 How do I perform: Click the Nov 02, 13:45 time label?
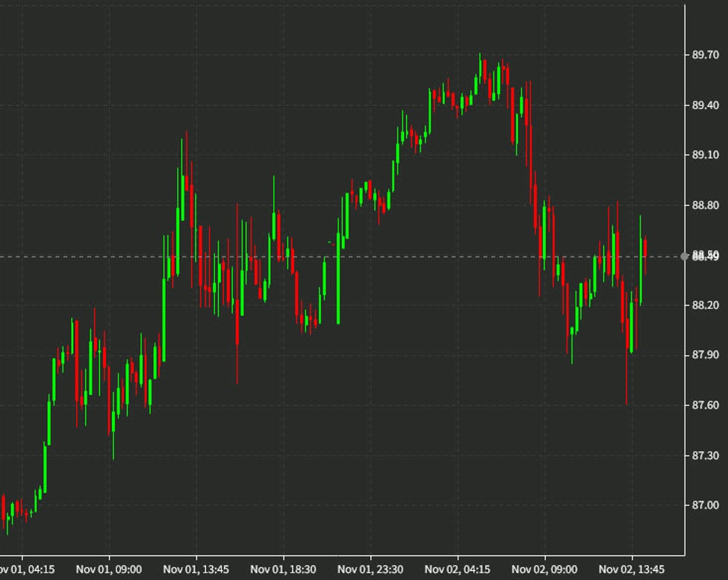click(631, 568)
